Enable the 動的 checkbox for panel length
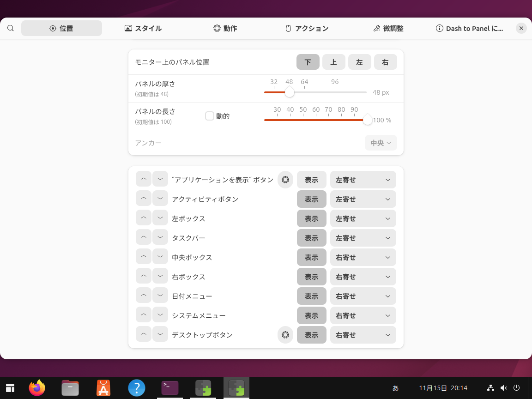Screen dimensions: 532x399 coord(210,116)
